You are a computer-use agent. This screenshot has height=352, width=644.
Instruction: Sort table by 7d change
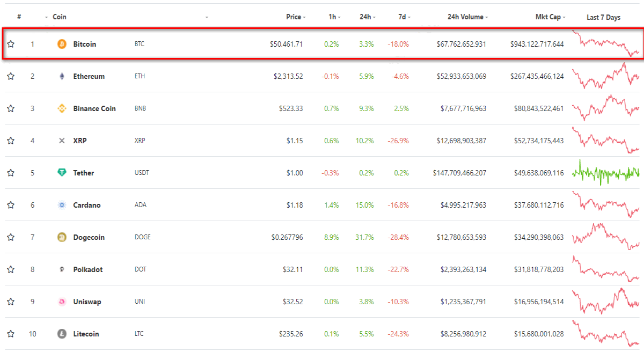[404, 17]
